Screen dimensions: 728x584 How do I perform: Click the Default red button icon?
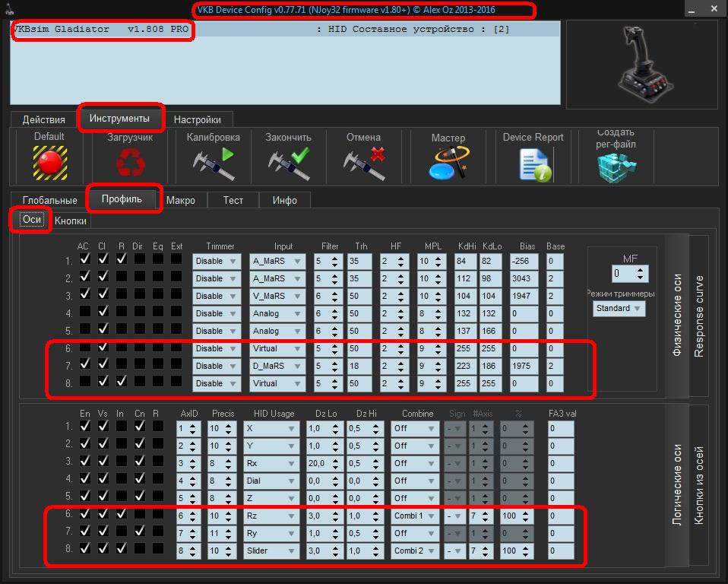49,163
